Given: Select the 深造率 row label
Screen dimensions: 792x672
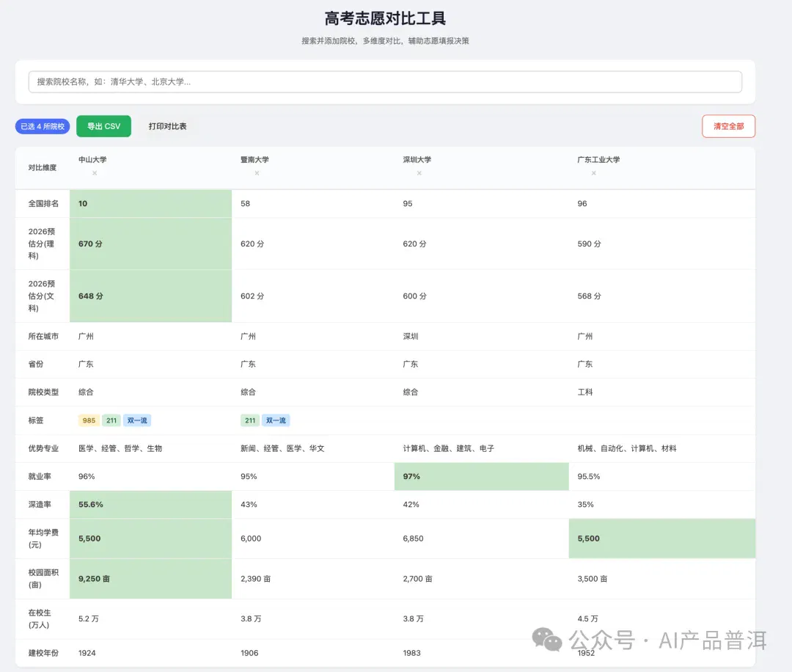Looking at the screenshot, I should click(x=40, y=505).
